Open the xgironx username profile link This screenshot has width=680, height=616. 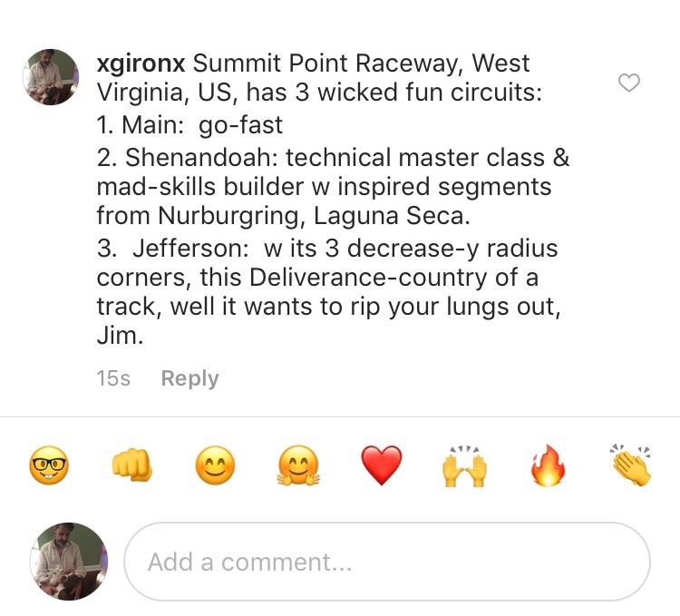coord(141,64)
